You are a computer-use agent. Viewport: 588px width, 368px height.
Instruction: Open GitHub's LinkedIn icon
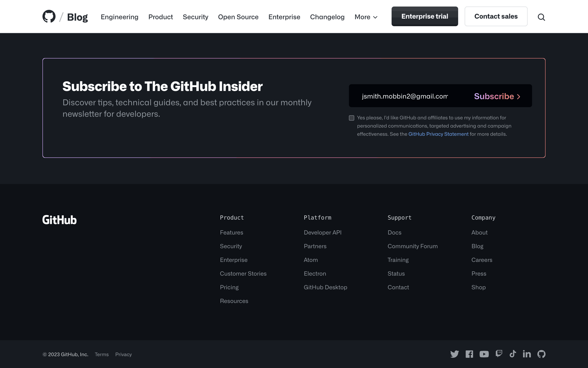click(x=527, y=354)
